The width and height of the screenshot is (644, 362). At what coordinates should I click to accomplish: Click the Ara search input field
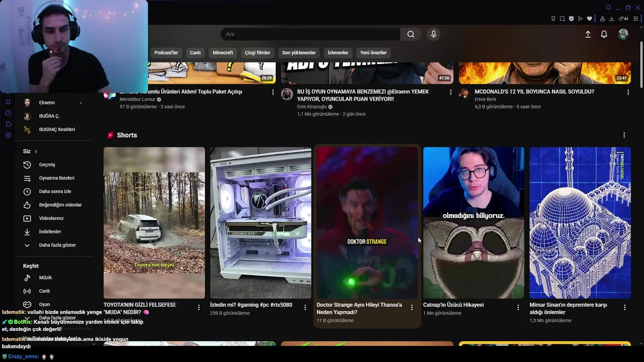coord(310,34)
